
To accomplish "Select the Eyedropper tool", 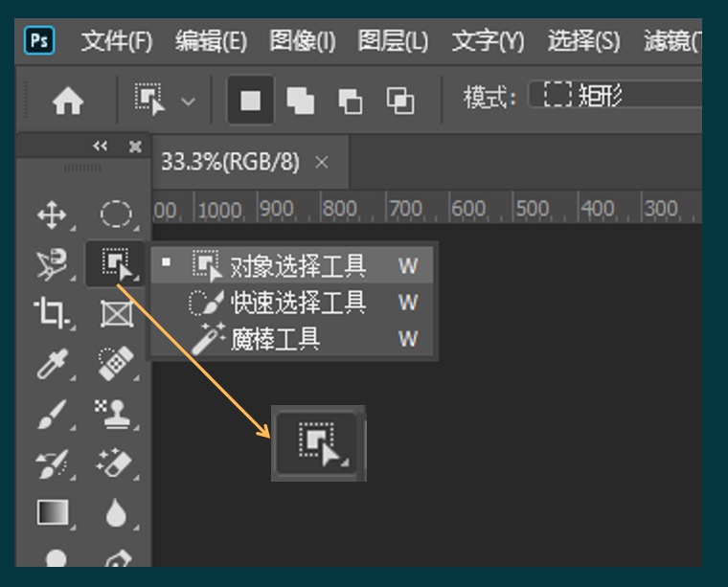I will [x=49, y=364].
